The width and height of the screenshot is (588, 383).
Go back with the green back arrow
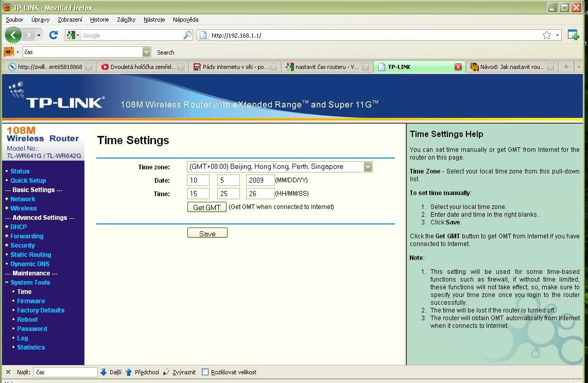(13, 35)
